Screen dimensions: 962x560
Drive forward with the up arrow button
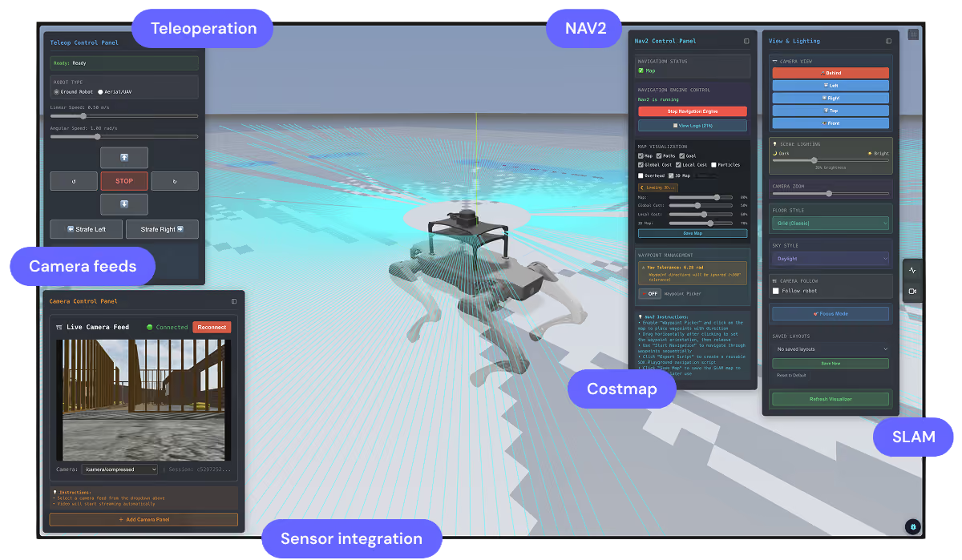[124, 157]
